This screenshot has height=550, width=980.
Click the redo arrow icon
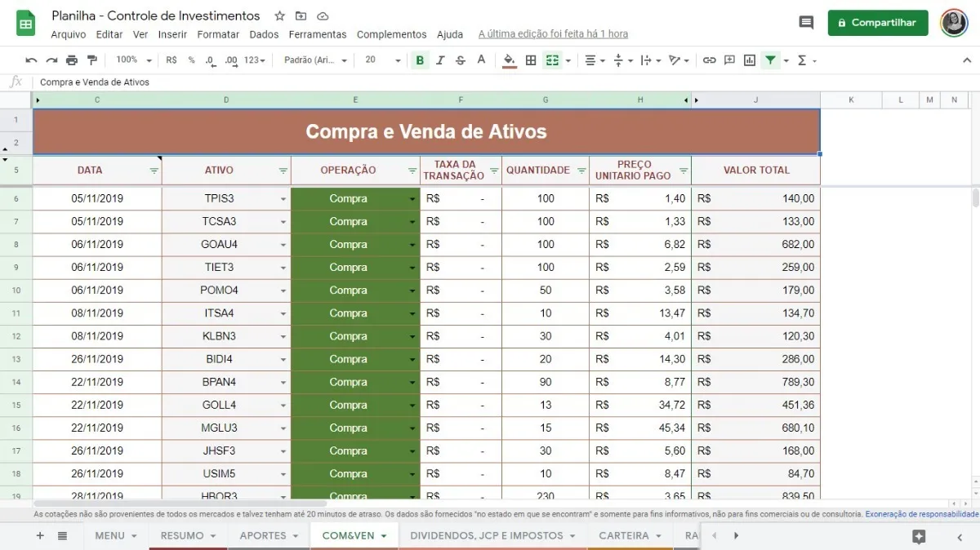coord(51,60)
